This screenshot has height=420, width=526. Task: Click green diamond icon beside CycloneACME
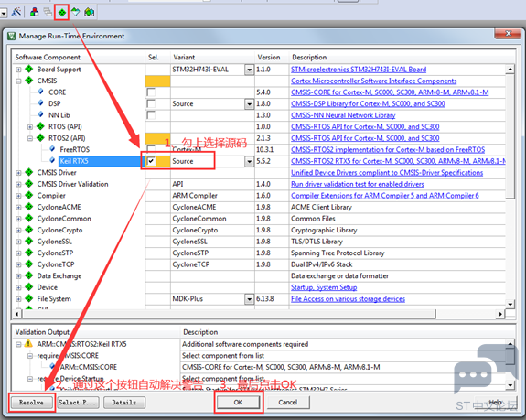coord(29,207)
